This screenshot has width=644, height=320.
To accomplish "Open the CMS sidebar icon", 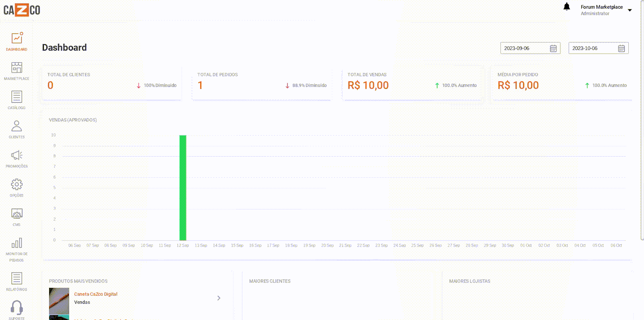I will coord(17,213).
